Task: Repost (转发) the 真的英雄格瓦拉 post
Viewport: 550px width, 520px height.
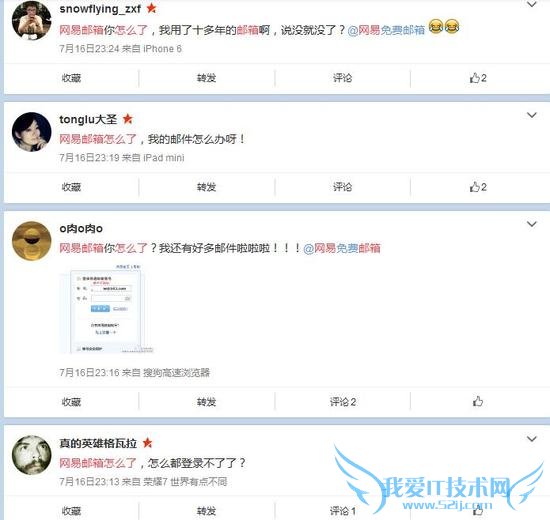Action: pos(206,511)
